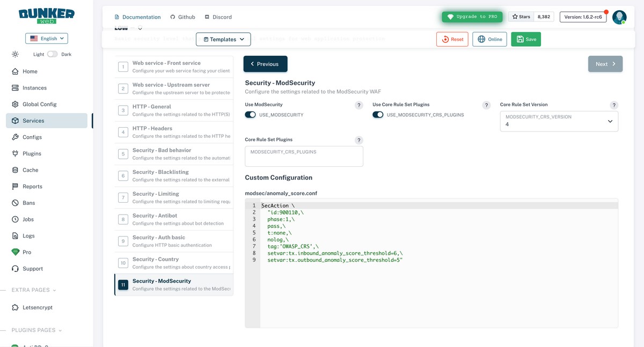The height and width of the screenshot is (347, 644).
Task: Open the Templates dropdown
Action: tap(223, 39)
